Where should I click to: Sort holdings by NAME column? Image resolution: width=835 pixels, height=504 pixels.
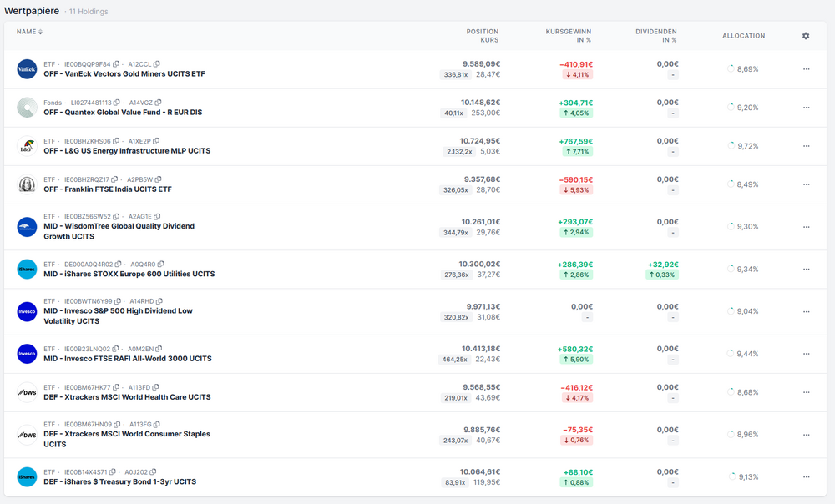[29, 32]
